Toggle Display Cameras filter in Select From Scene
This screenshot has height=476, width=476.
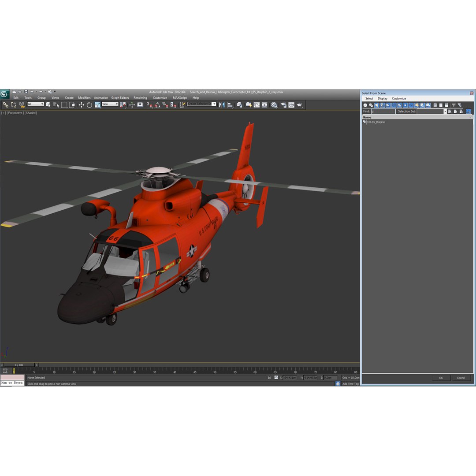(383, 105)
